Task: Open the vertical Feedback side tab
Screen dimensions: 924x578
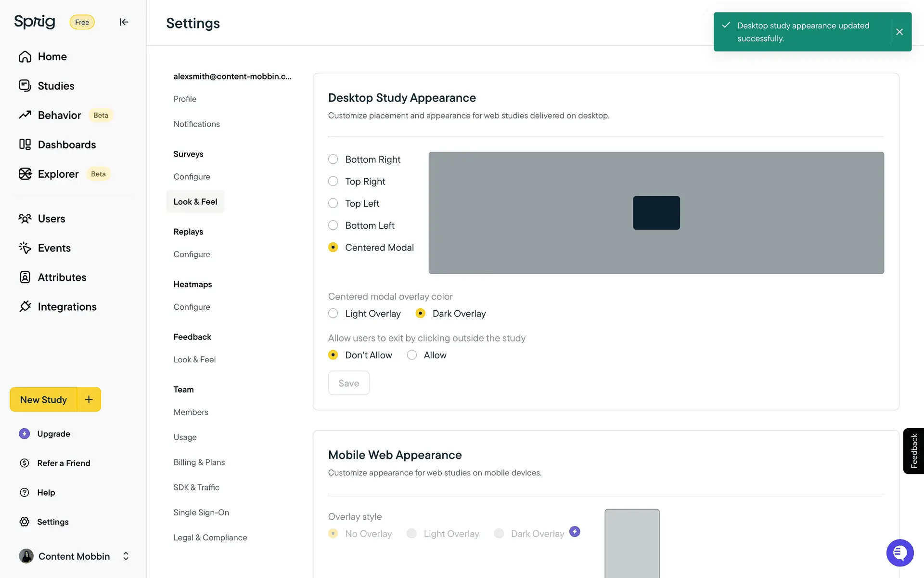Action: pyautogui.click(x=913, y=451)
